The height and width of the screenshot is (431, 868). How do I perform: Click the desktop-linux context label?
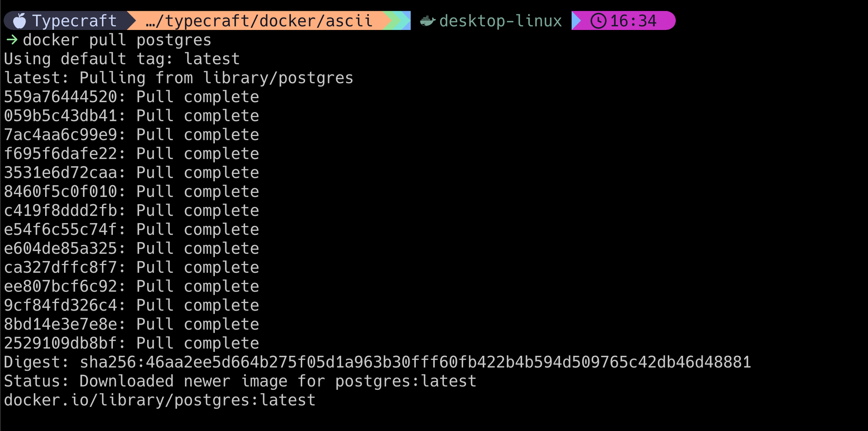pyautogui.click(x=500, y=21)
